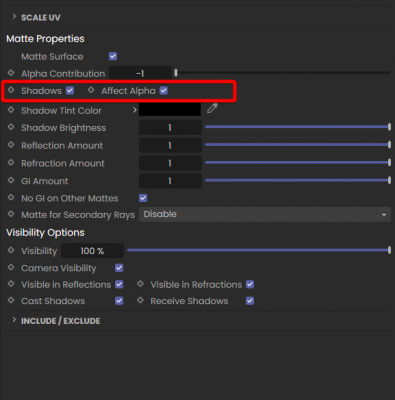Adjust the Shadow Brightness slider
Viewport: 395px width, 400px height.
[298, 127]
